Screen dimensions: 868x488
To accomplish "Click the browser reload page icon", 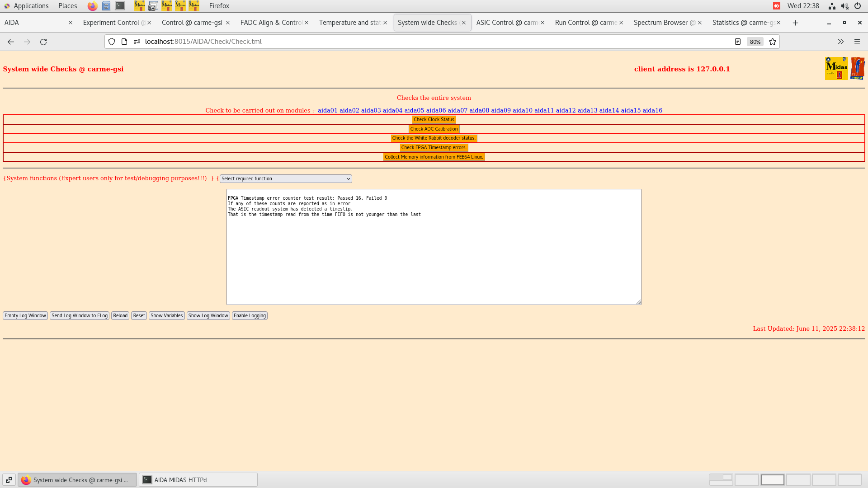I will 43,42.
